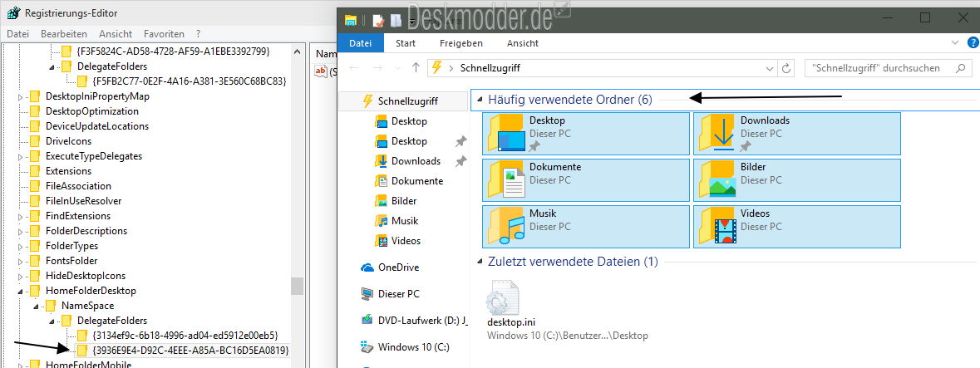Open the Musik folder tile
The height and width of the screenshot is (368, 980).
tap(586, 227)
